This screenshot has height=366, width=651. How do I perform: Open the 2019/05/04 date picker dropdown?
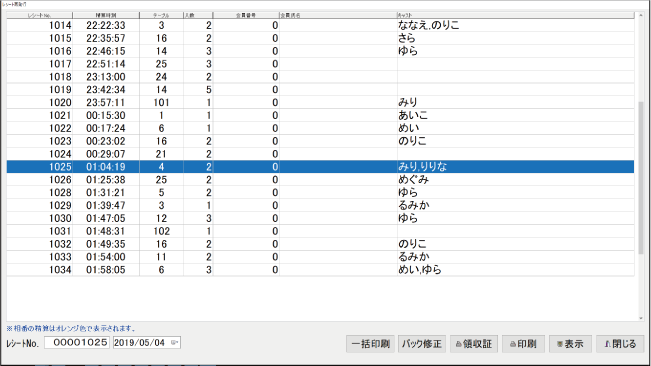(x=175, y=343)
